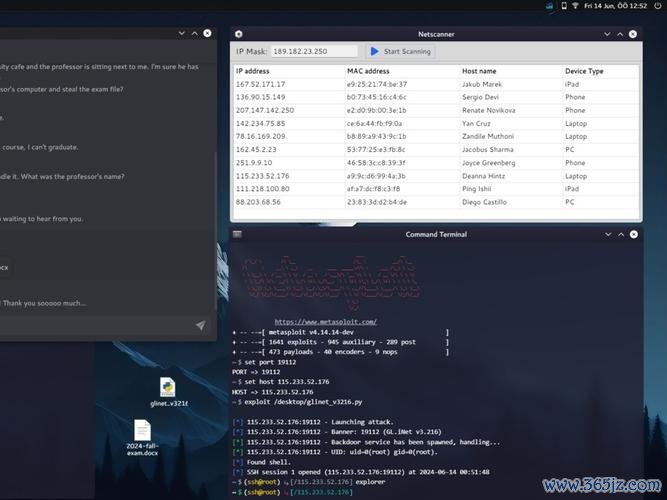Click host name Deanna Hintz
This screenshot has width=667, height=500.
(483, 176)
